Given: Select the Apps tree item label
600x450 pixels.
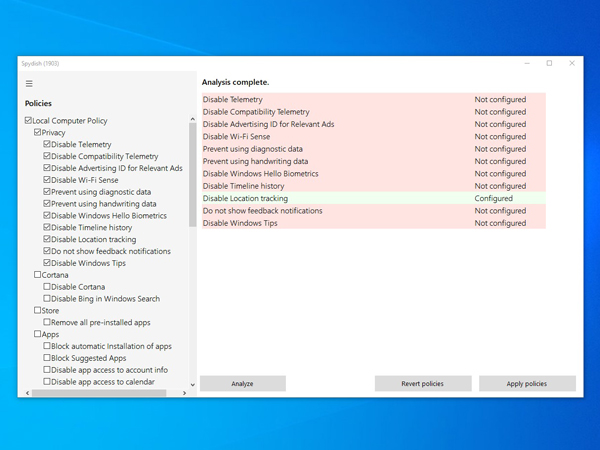Looking at the screenshot, I should click(x=50, y=335).
